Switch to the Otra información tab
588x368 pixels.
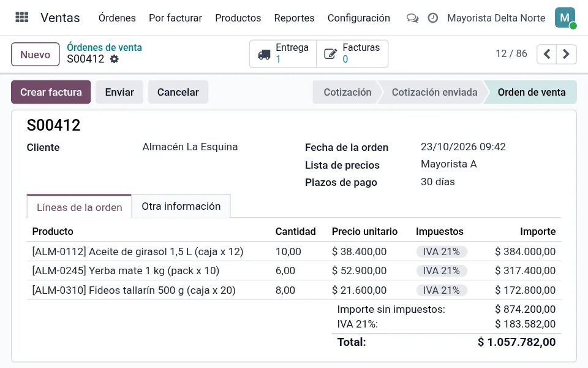click(x=181, y=206)
